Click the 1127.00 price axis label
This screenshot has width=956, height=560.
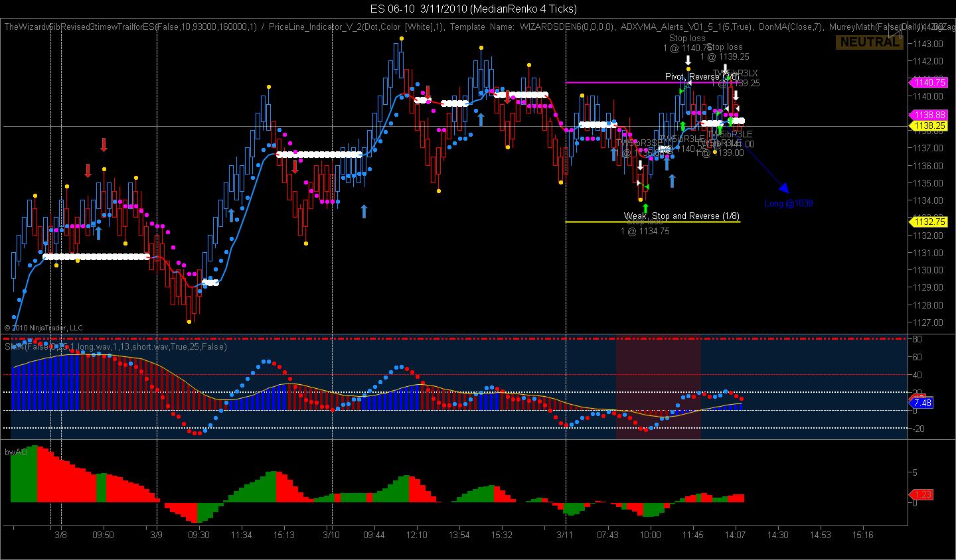(x=928, y=322)
